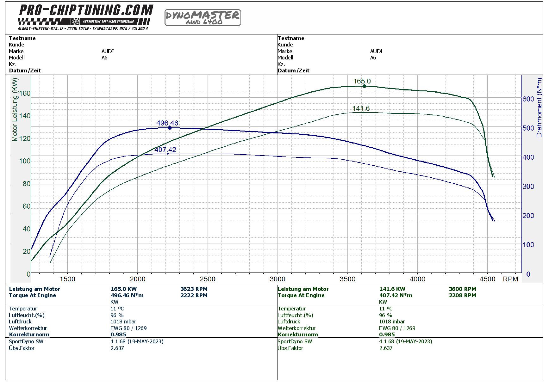Click the 141.6 power peak label
Image resolution: width=555 pixels, height=392 pixels.
point(361,109)
